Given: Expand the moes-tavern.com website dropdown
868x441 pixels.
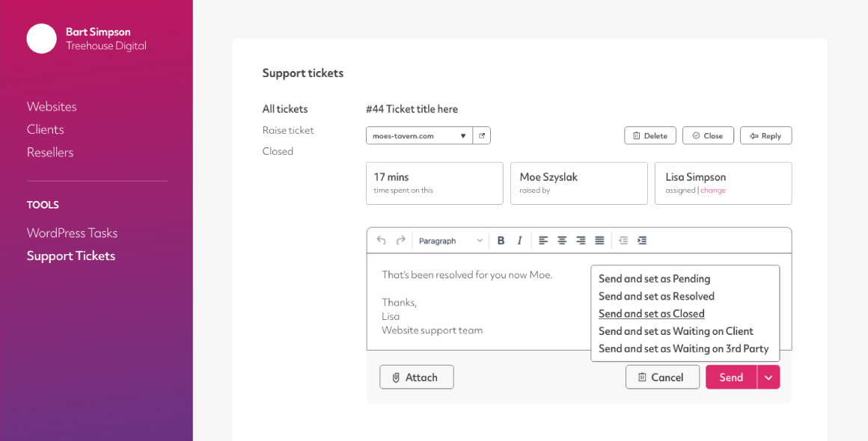Looking at the screenshot, I should pos(420,135).
